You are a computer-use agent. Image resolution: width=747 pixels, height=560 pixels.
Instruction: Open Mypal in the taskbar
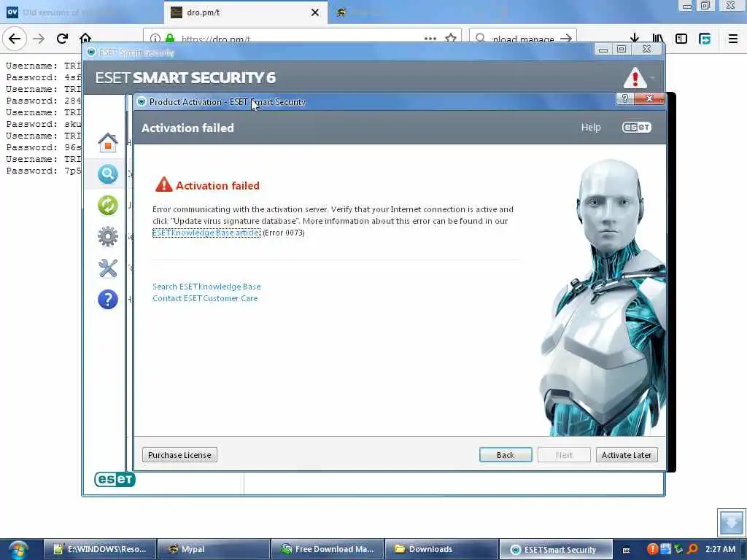213,549
